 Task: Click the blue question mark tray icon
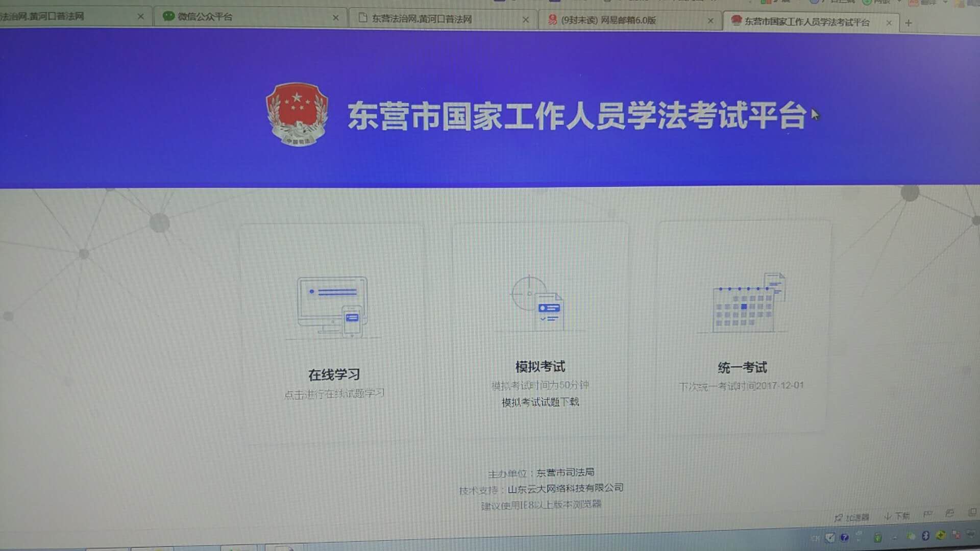[x=844, y=537]
